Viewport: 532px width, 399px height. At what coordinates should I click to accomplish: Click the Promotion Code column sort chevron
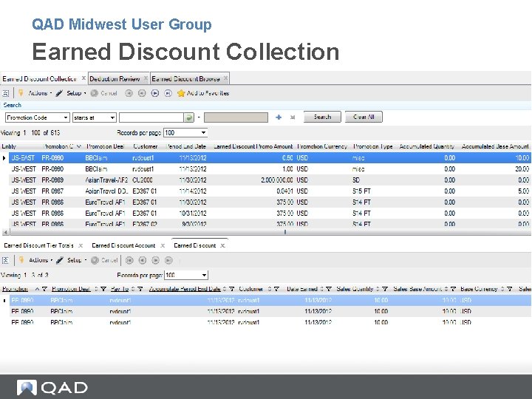[79, 146]
